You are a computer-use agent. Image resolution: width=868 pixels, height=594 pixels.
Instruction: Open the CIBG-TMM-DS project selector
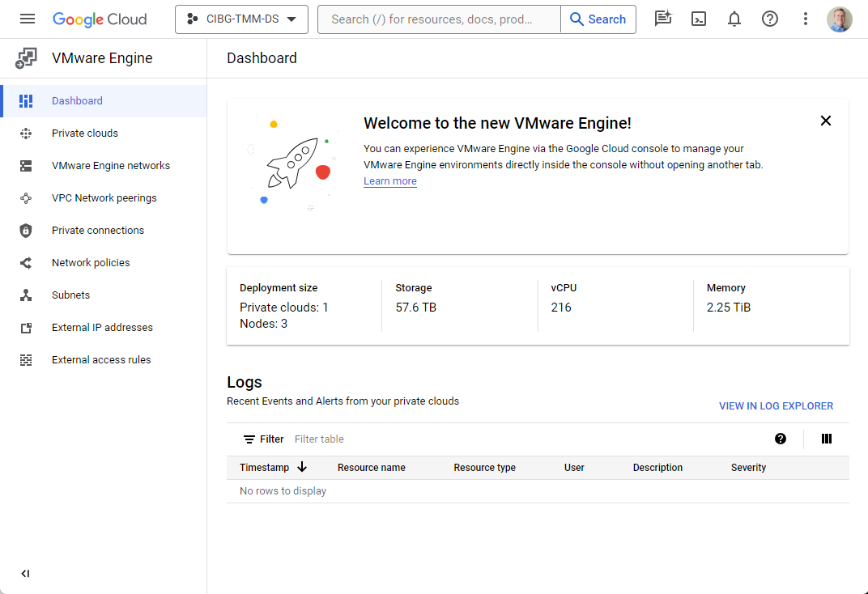pos(241,19)
